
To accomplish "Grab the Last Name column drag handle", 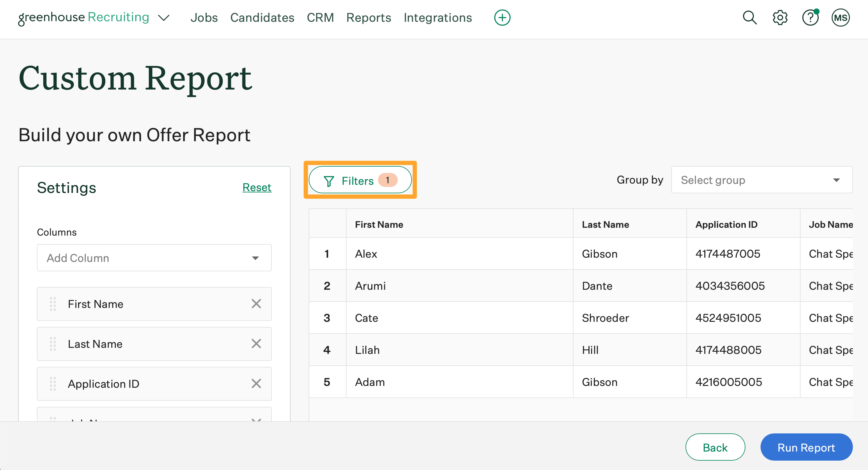I will pyautogui.click(x=53, y=344).
